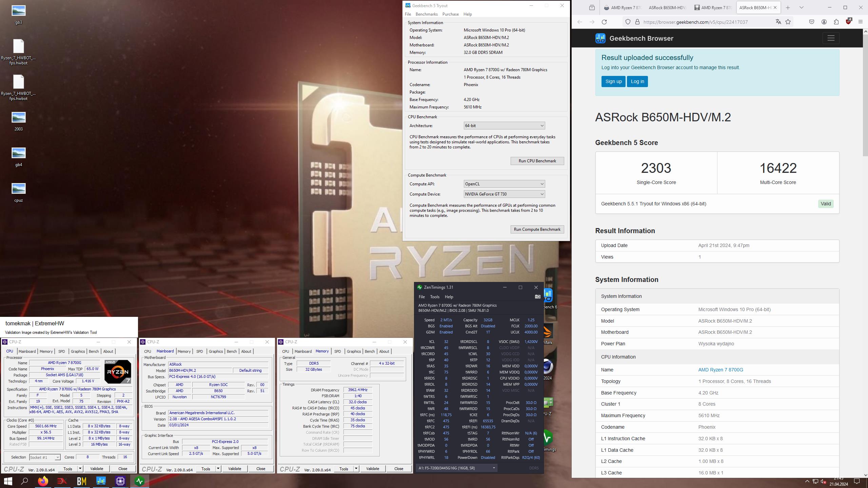
Task: Click Close in CPU-Z Mainboard window
Action: [x=261, y=469]
